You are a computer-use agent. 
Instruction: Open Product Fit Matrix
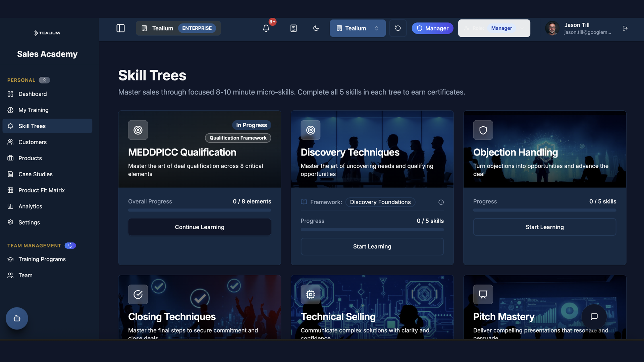[47, 190]
